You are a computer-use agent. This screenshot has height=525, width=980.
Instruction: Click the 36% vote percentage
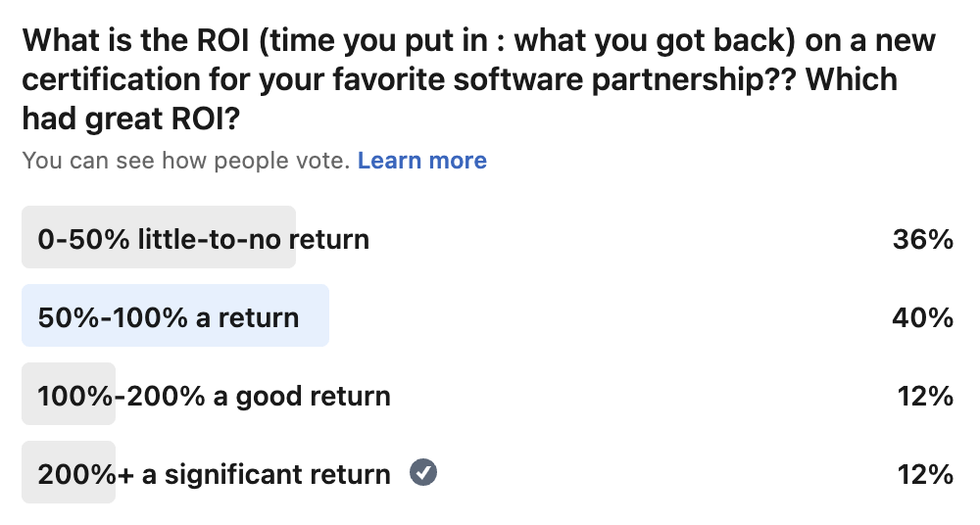click(x=922, y=239)
